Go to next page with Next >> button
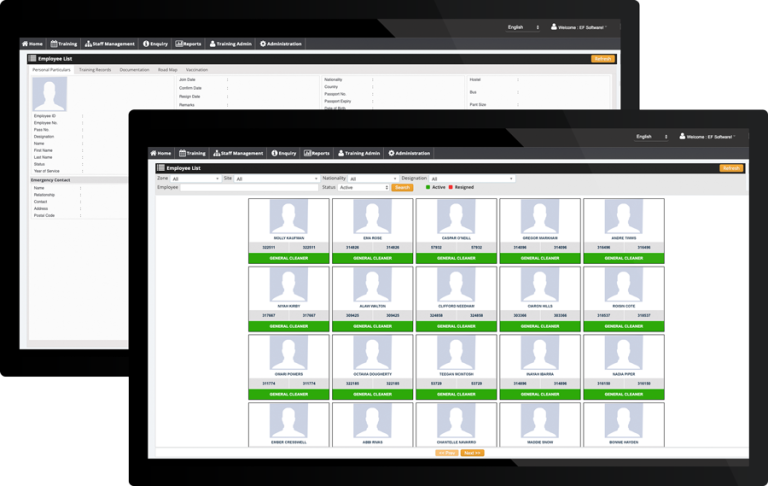768x486 pixels. coord(473,453)
